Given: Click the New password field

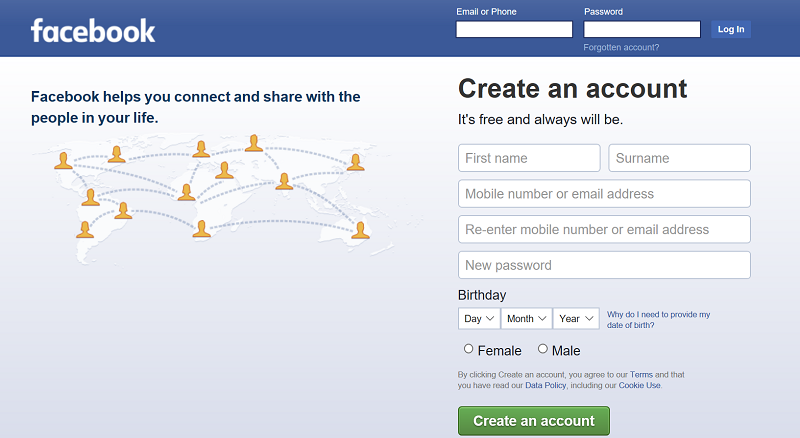Looking at the screenshot, I should click(x=604, y=265).
